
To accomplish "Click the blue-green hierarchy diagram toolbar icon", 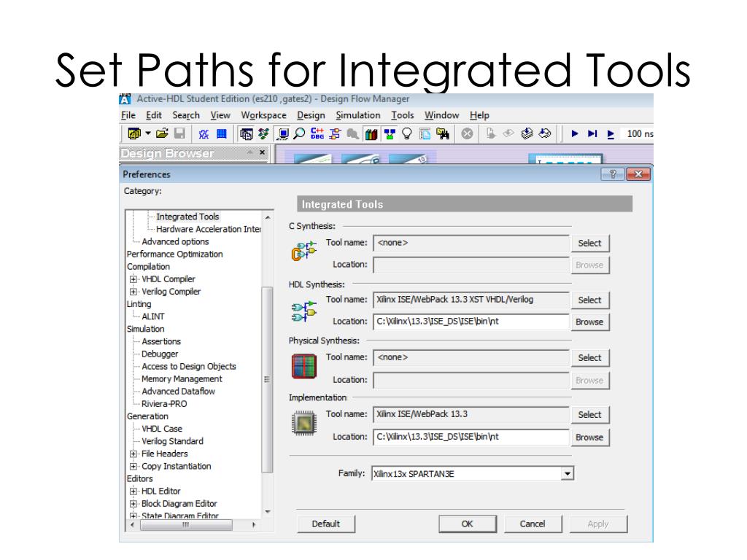I will tap(390, 134).
